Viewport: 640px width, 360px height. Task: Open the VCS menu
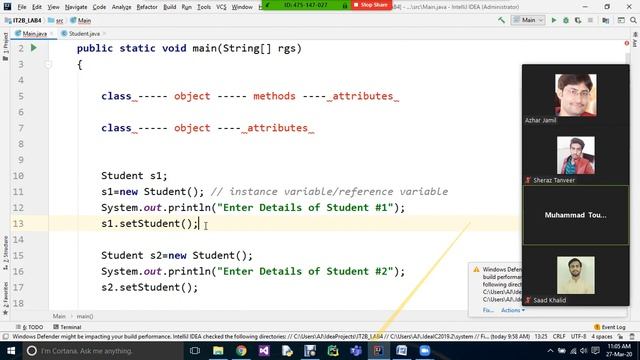221,7
